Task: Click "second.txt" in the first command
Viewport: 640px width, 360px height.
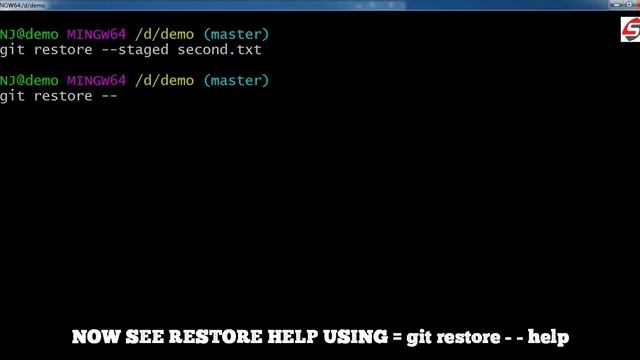Action: pos(219,50)
